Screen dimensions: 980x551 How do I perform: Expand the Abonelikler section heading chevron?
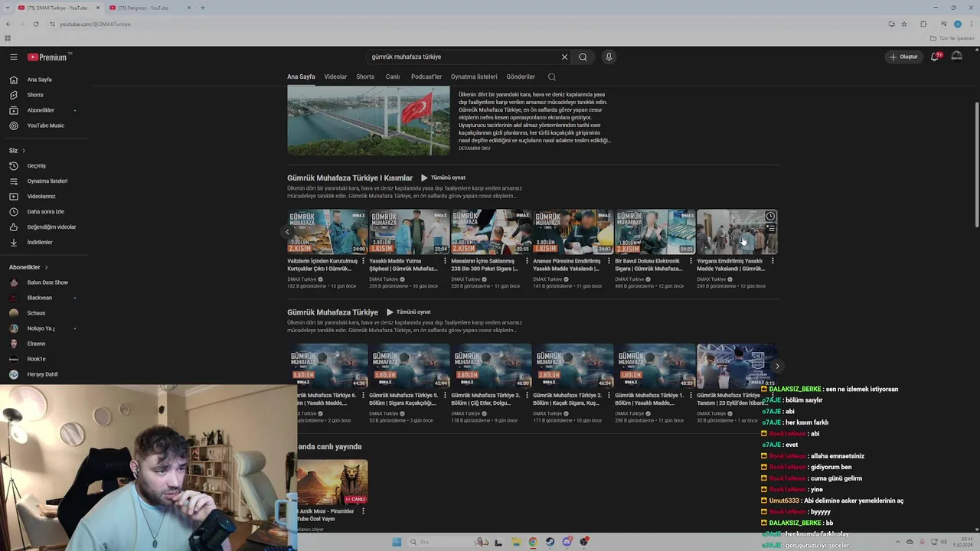[46, 267]
